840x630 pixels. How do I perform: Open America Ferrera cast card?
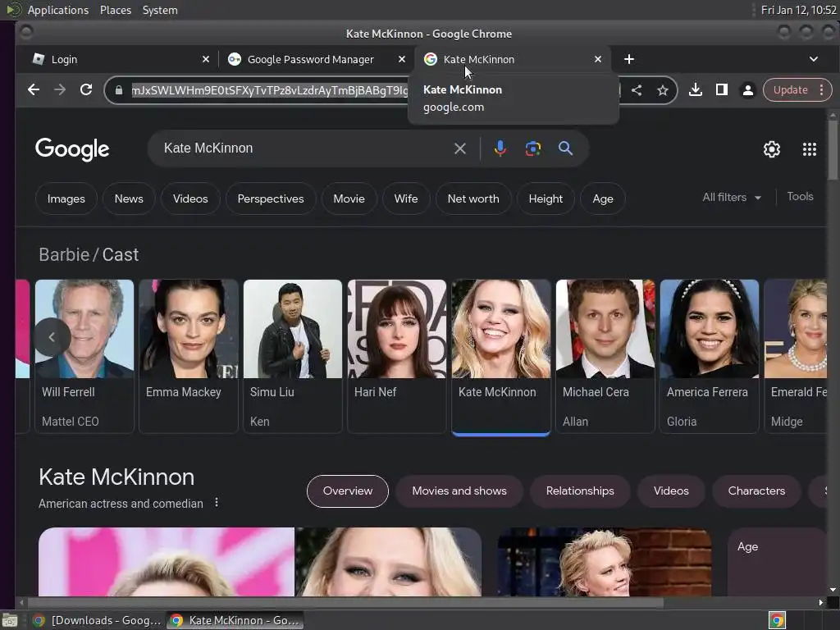click(x=710, y=356)
